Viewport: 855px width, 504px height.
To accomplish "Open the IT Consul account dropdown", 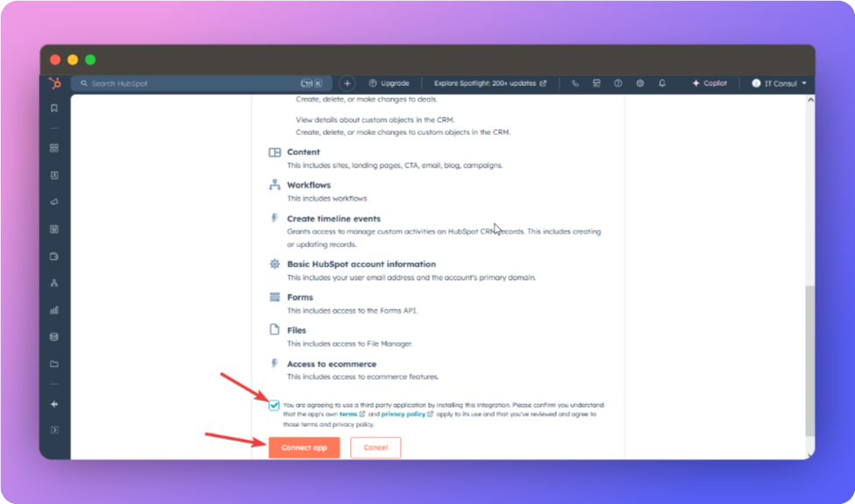I will [x=779, y=83].
